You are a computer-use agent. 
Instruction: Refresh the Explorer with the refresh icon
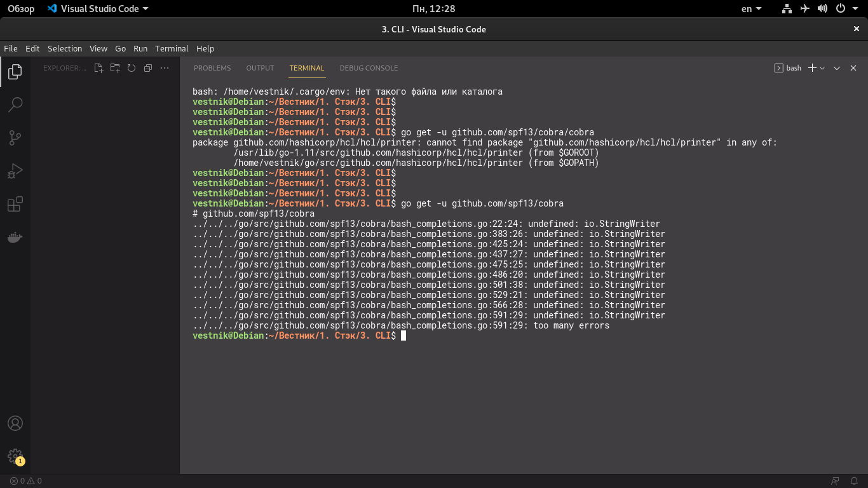tap(132, 68)
